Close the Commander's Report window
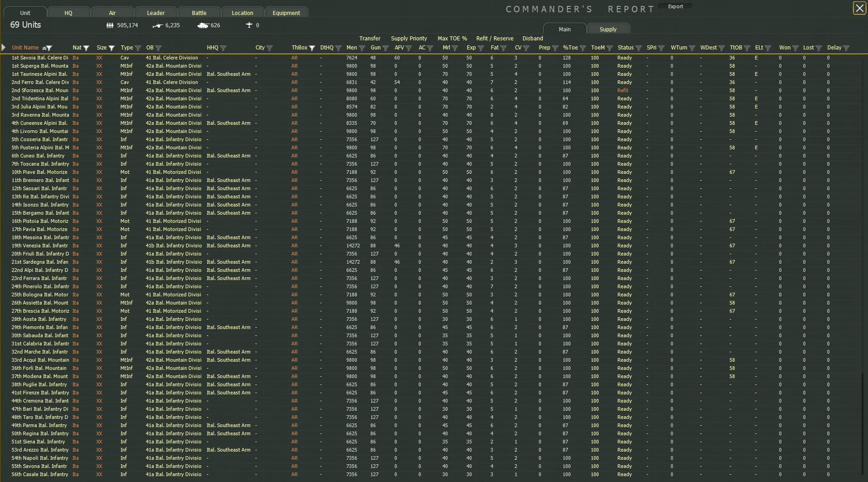Screen dimensions: 868x482 (x=859, y=8)
